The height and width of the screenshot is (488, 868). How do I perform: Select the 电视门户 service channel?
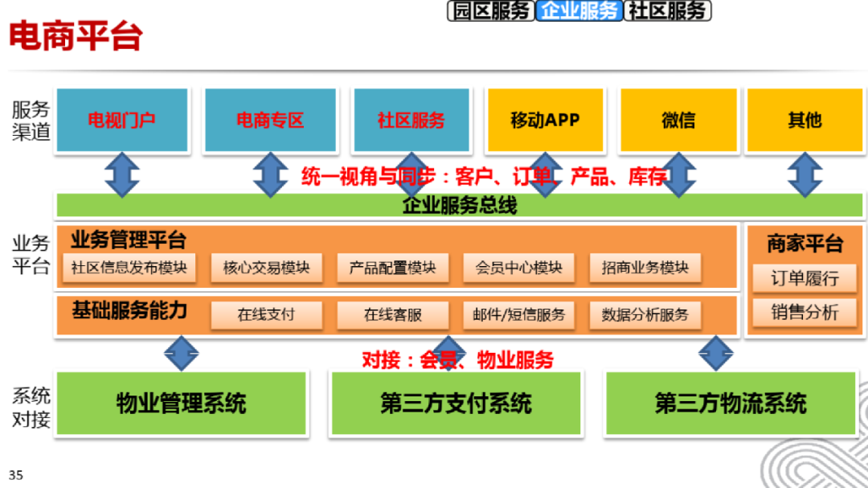click(x=122, y=120)
